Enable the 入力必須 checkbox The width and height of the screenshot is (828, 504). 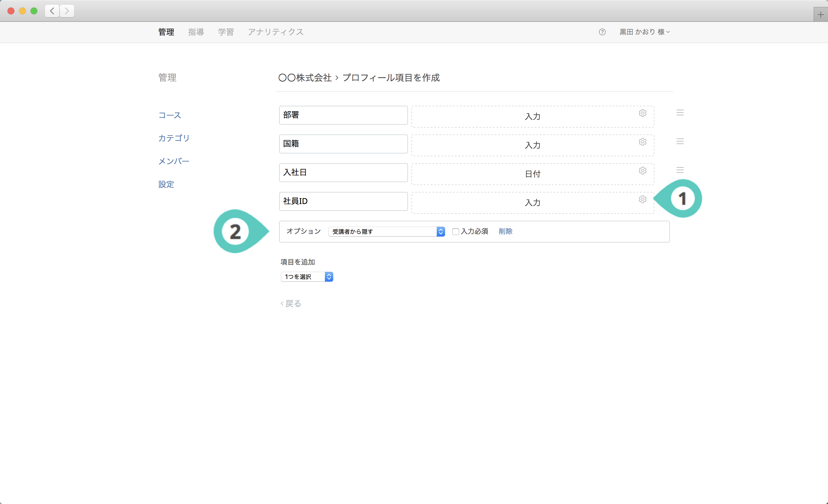click(455, 231)
